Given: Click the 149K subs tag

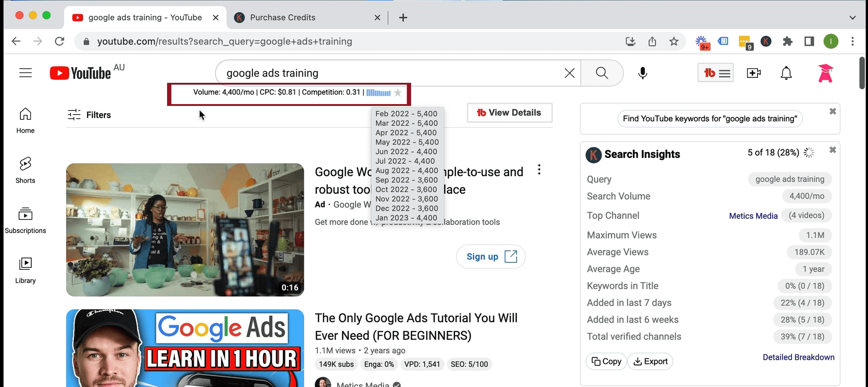Looking at the screenshot, I should (x=336, y=364).
